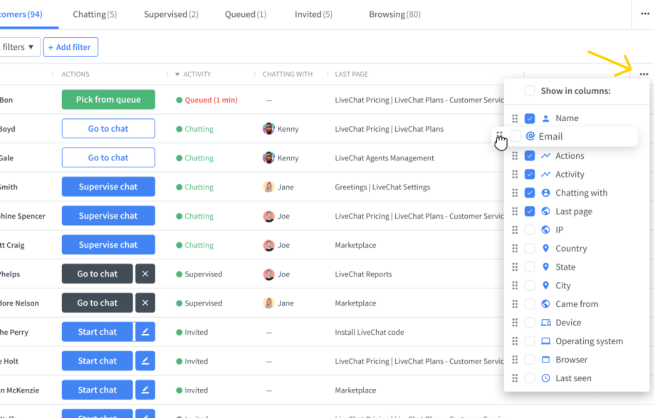Uncheck the Name column checkbox
The image size is (654, 418).
tap(530, 118)
